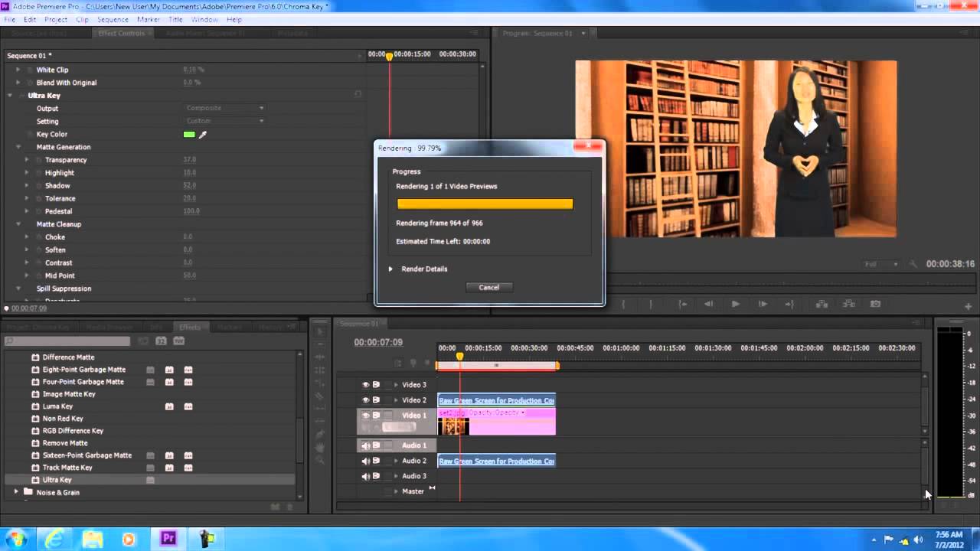This screenshot has width=980, height=551.
Task: Expand the Transparency parameter
Action: pos(27,160)
